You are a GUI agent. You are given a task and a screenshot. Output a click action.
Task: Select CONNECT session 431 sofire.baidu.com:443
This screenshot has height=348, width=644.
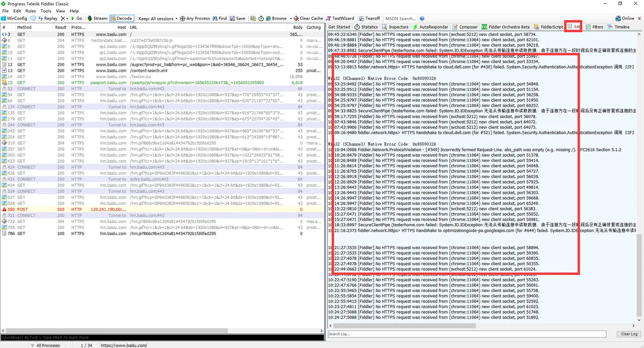tap(161, 179)
